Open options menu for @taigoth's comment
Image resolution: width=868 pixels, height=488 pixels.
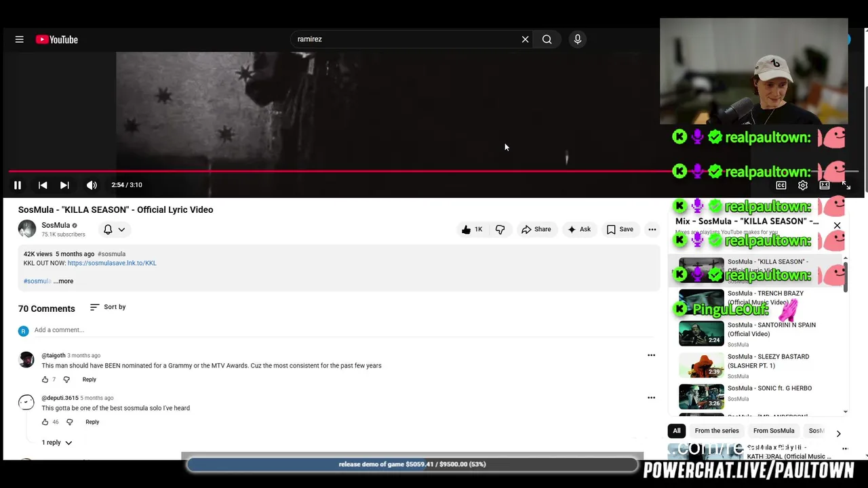pos(651,355)
